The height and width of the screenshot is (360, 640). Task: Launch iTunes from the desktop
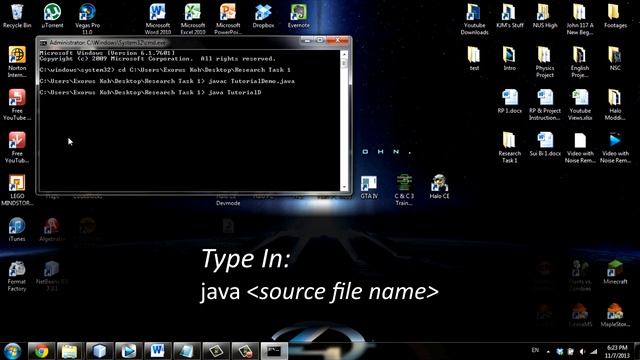click(x=17, y=229)
